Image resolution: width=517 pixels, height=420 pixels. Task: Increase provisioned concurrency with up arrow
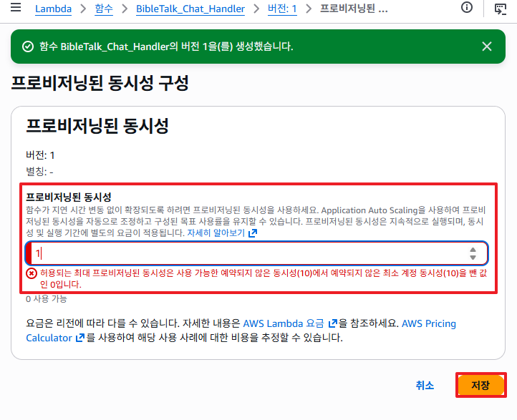(473, 250)
